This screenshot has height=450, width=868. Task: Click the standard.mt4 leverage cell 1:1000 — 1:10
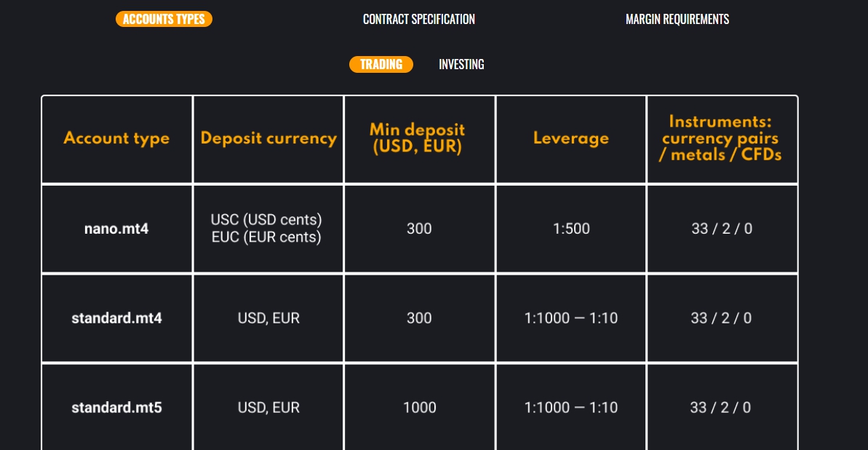pos(571,319)
